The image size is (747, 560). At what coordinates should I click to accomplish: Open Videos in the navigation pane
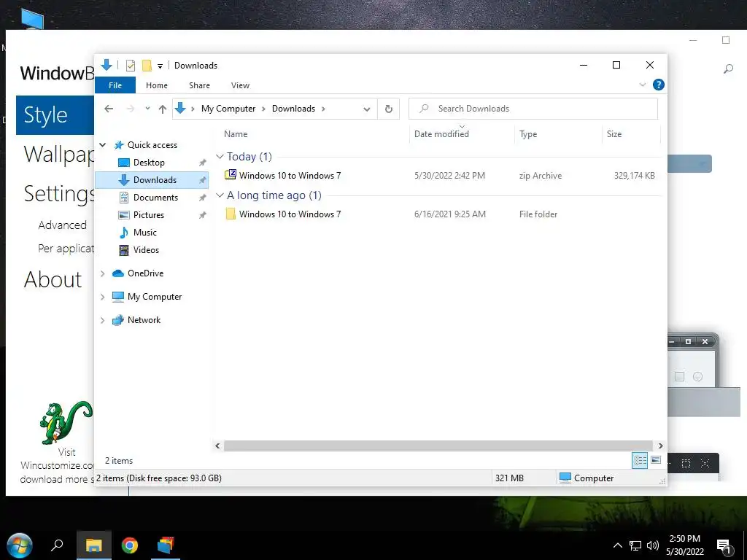click(x=146, y=250)
